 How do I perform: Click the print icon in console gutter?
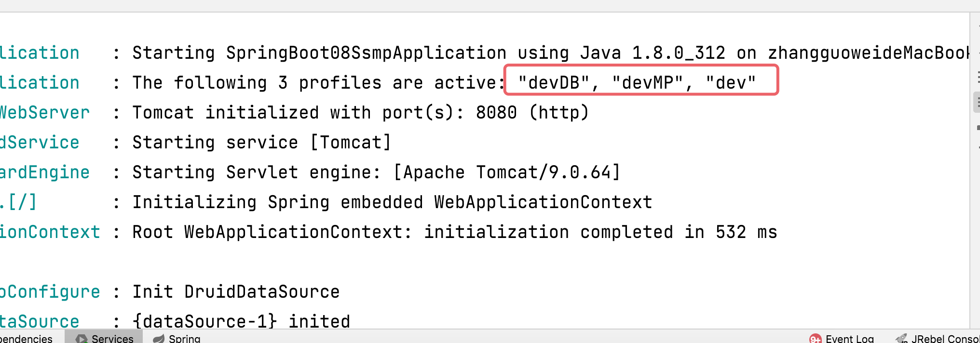point(978,128)
